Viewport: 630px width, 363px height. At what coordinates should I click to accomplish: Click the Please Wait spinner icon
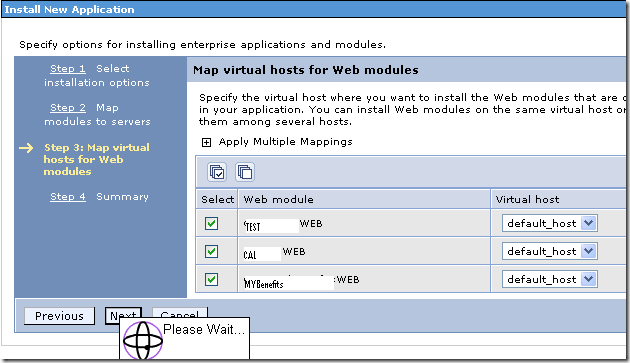click(x=143, y=341)
